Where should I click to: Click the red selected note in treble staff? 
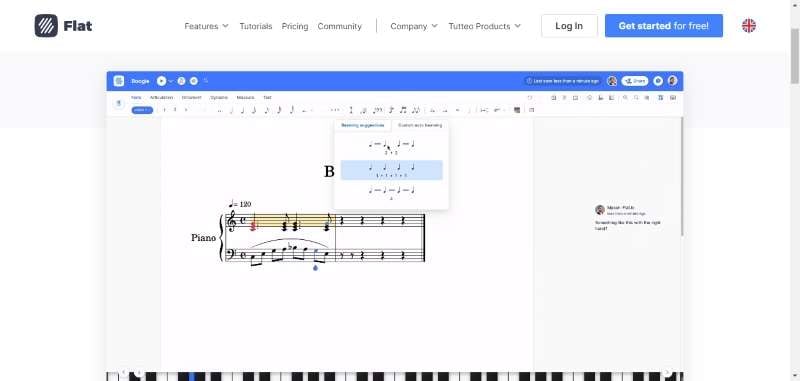(253, 225)
